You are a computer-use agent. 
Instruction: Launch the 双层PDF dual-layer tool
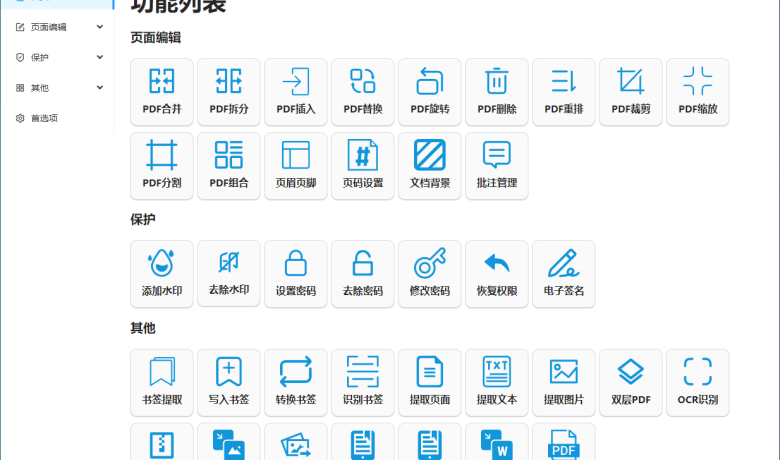631,382
